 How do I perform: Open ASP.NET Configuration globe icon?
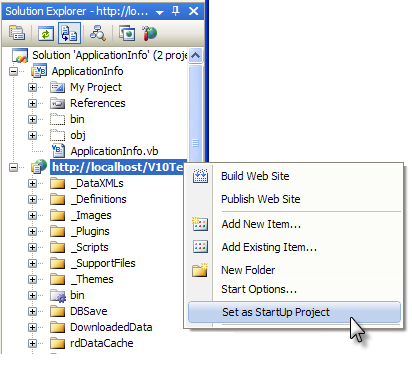point(149,33)
